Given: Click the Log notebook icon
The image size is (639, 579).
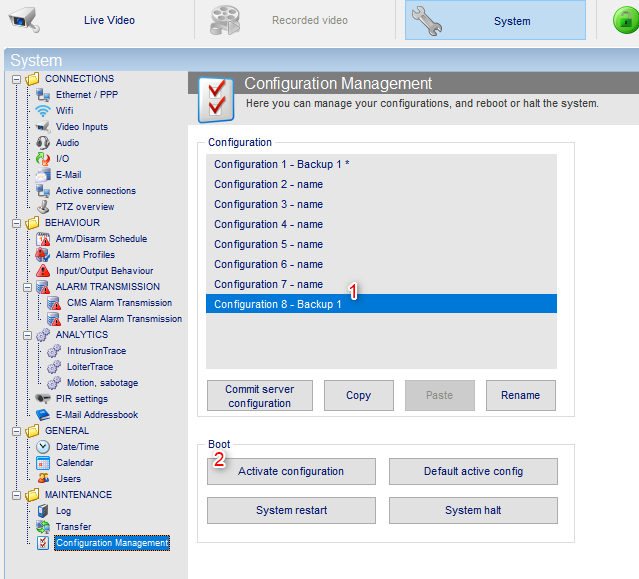Looking at the screenshot, I should (43, 511).
